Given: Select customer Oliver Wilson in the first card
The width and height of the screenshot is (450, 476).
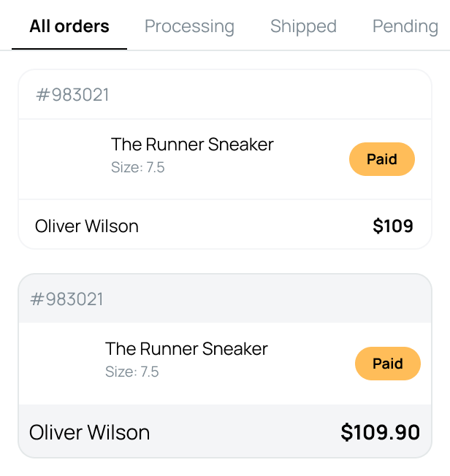Looking at the screenshot, I should (x=87, y=226).
